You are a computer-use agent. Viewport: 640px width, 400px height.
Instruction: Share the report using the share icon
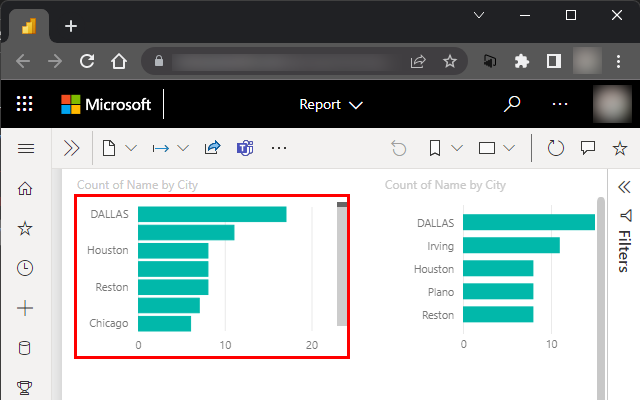click(212, 148)
